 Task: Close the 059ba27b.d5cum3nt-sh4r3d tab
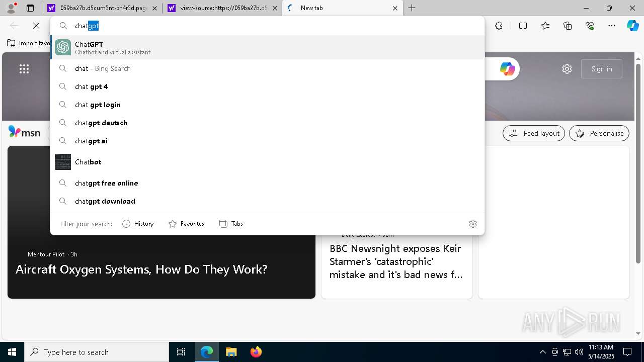pos(154,8)
